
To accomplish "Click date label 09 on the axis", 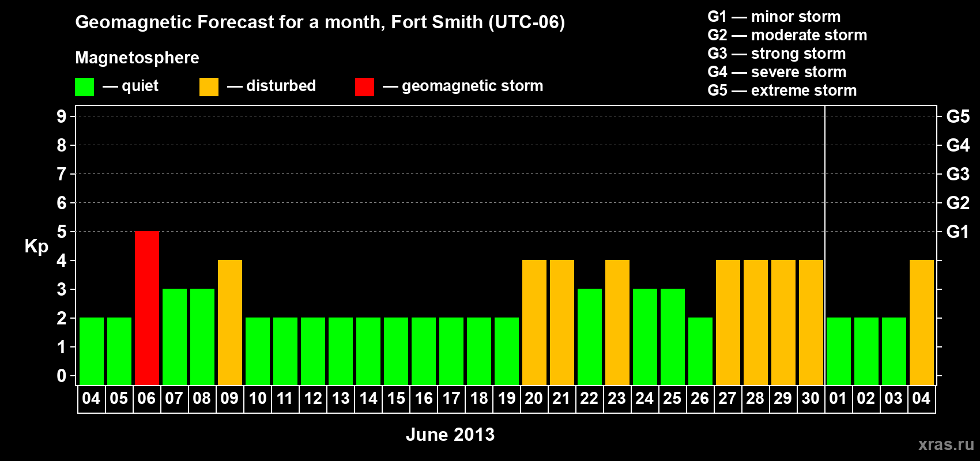I will (229, 398).
